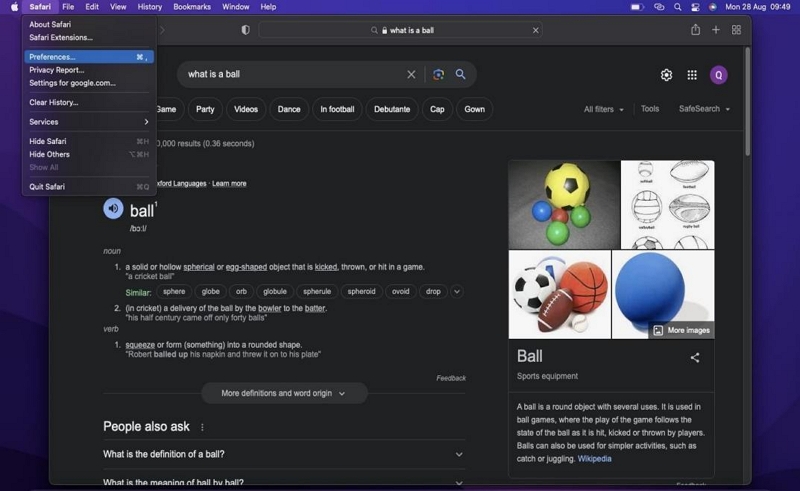
Task: Open the Google account avatar Q
Action: pyautogui.click(x=719, y=75)
